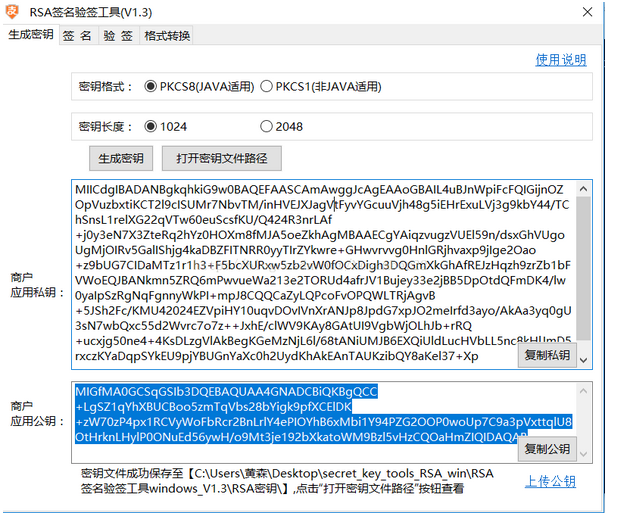Screen dimensions: 618x519
Task: Select the 2048 key length option
Action: point(267,127)
